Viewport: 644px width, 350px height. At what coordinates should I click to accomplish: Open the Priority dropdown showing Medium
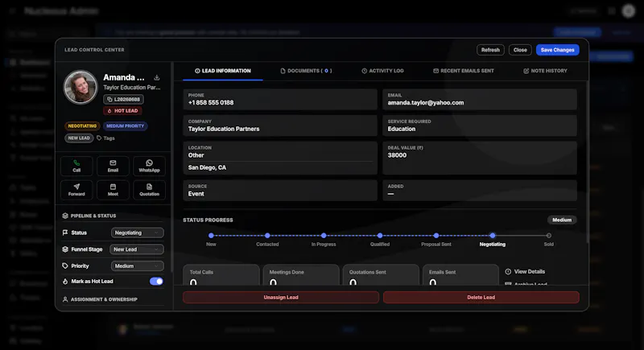[x=137, y=266]
